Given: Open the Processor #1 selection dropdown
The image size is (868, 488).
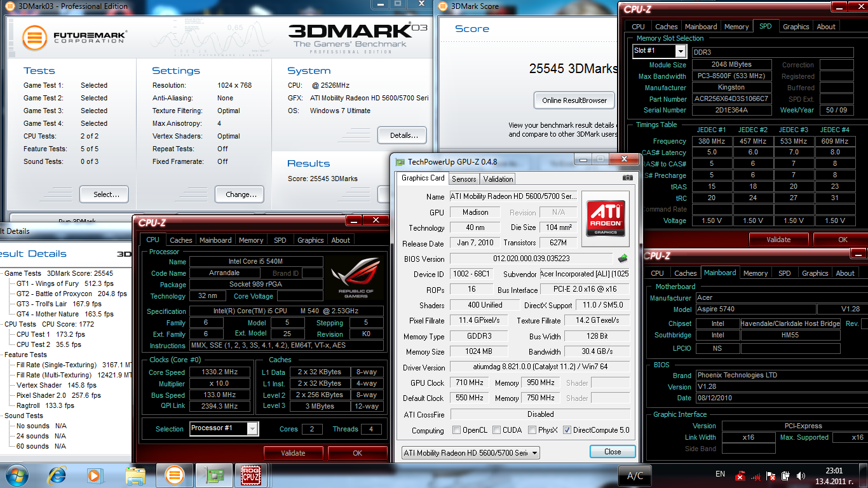Looking at the screenshot, I should [x=252, y=428].
